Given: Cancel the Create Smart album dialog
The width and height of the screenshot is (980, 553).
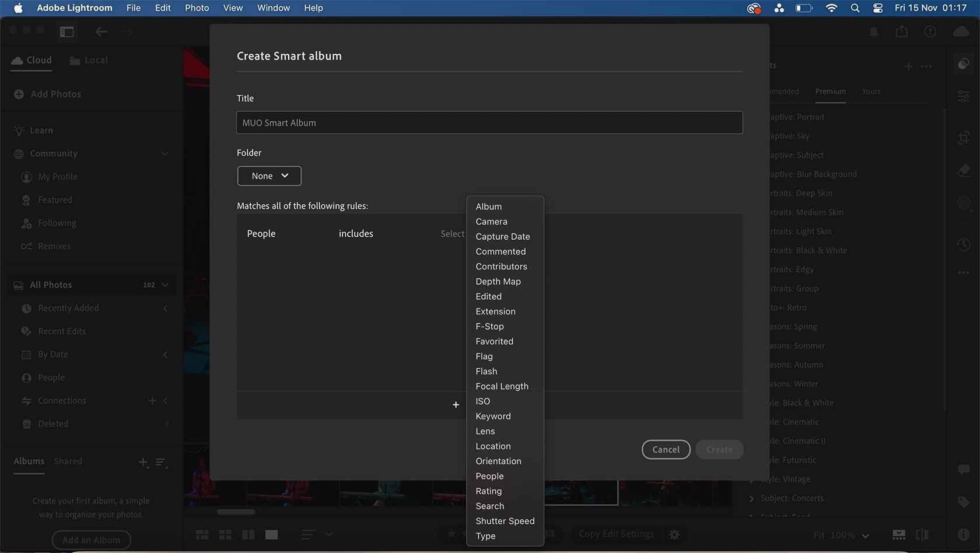Looking at the screenshot, I should (666, 449).
